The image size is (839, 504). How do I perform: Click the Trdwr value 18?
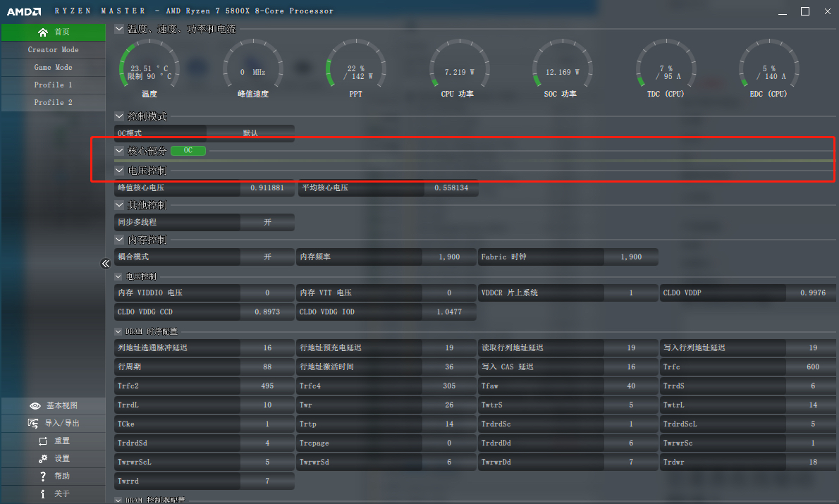click(x=813, y=462)
